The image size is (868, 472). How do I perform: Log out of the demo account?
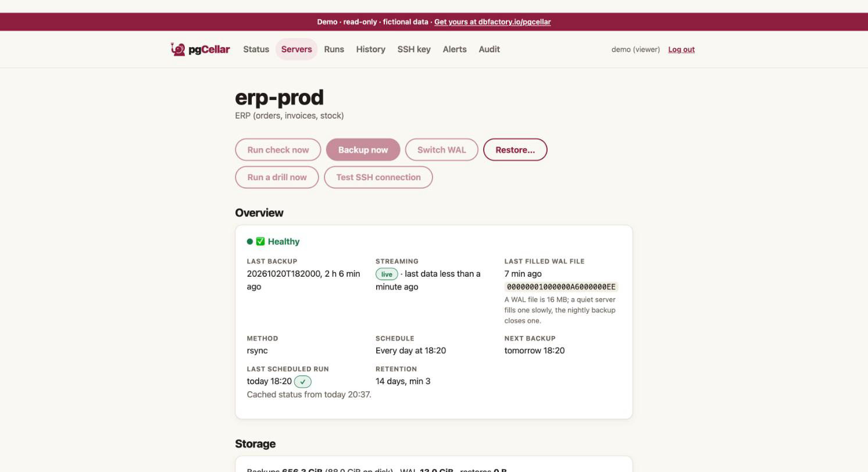click(681, 49)
